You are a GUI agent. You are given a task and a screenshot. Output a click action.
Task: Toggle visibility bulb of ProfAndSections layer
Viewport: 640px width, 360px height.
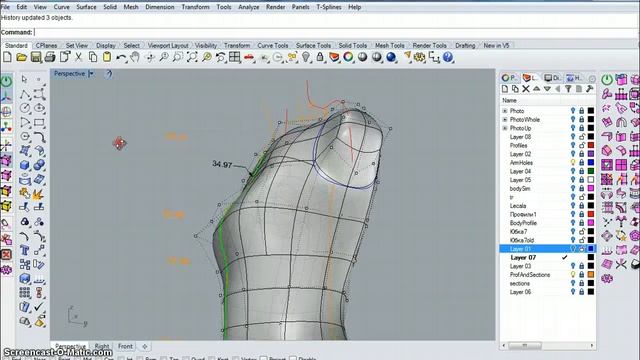click(573, 275)
